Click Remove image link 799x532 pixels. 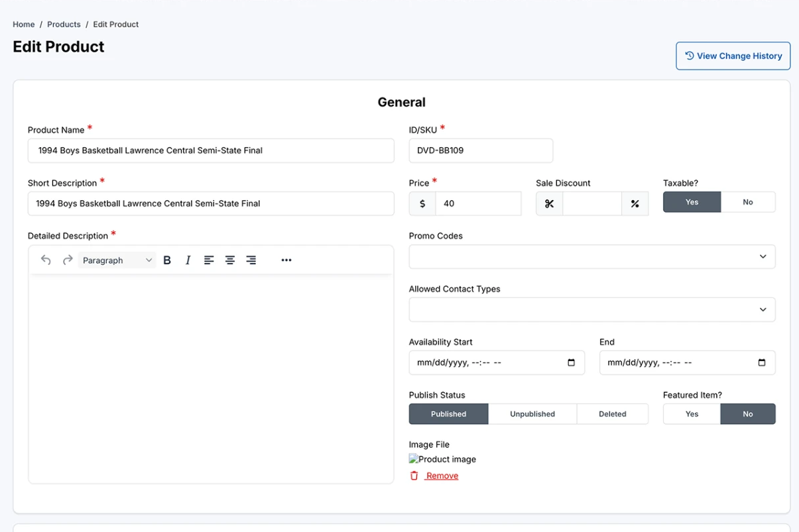tap(442, 476)
